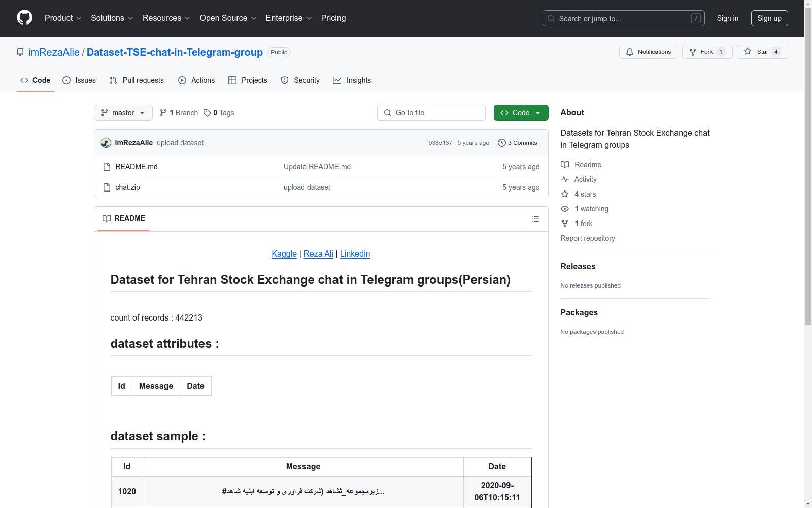Click the commits history clock icon
Image resolution: width=812 pixels, height=508 pixels.
coord(501,143)
